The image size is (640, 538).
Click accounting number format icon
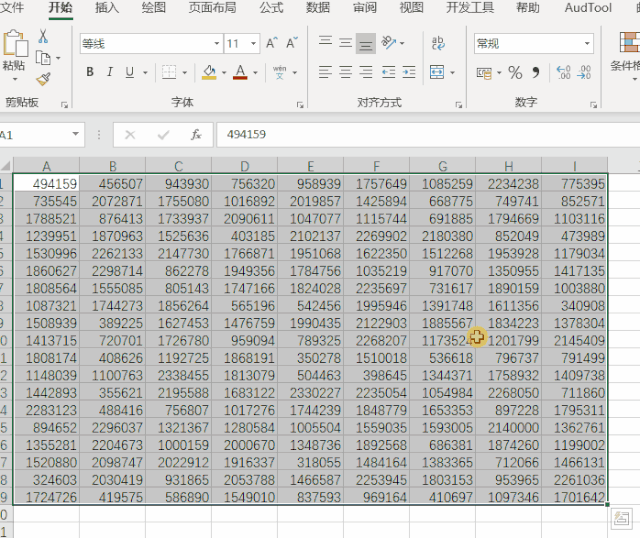point(484,73)
